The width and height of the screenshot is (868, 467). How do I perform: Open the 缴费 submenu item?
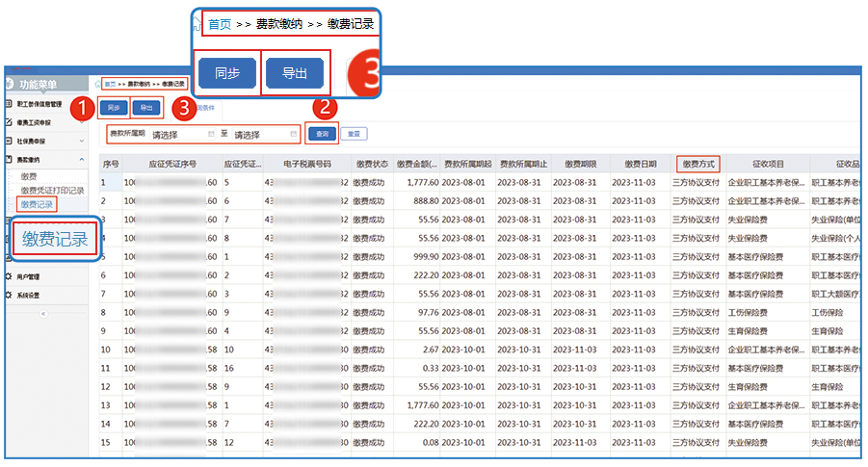click(29, 177)
